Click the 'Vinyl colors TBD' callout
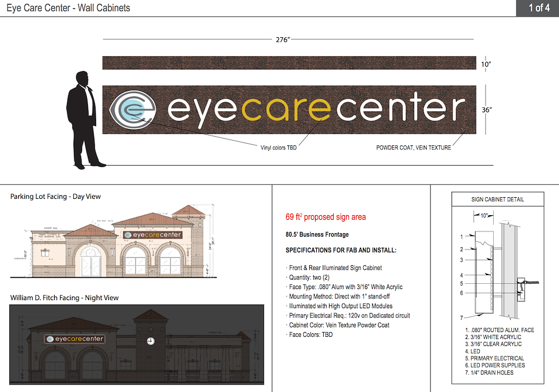Screen dimensions: 559x392 [x=278, y=147]
